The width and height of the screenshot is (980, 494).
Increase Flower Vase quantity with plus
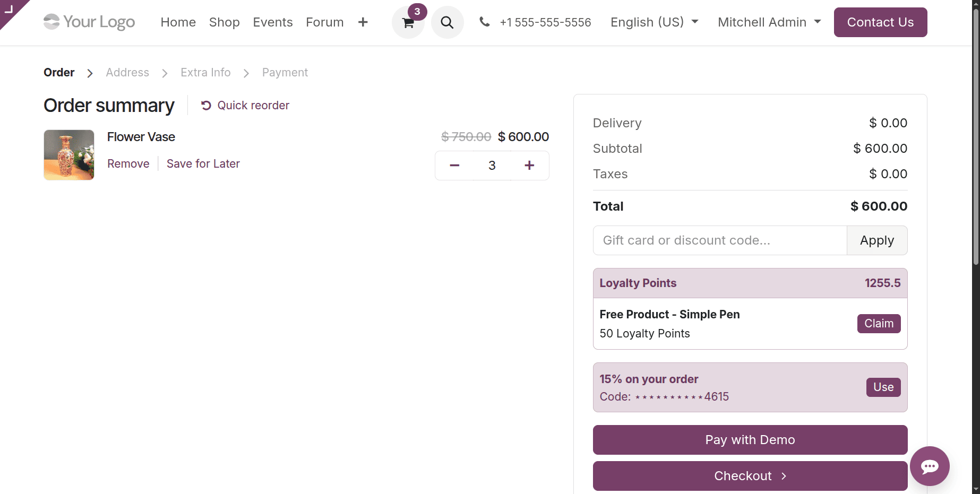click(529, 166)
